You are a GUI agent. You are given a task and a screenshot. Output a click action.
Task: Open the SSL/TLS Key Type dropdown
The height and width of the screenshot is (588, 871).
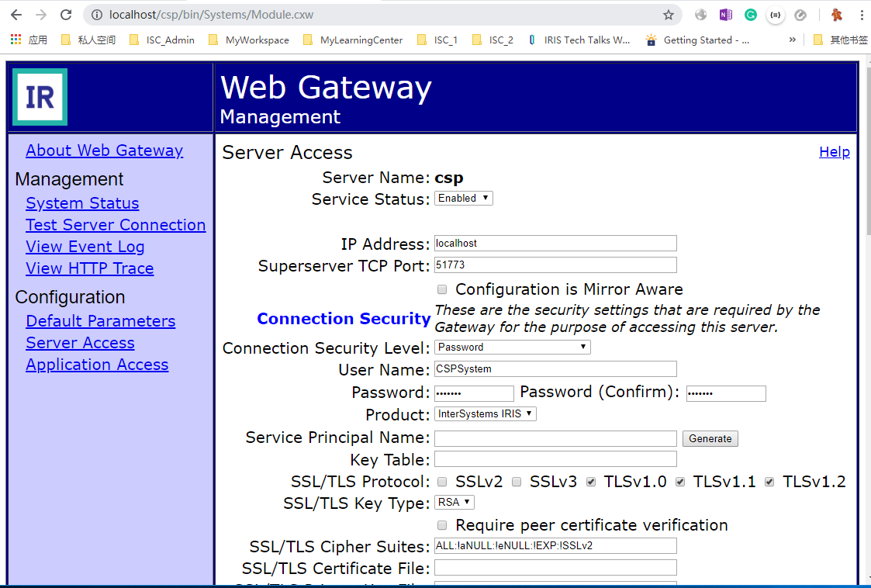pyautogui.click(x=455, y=503)
